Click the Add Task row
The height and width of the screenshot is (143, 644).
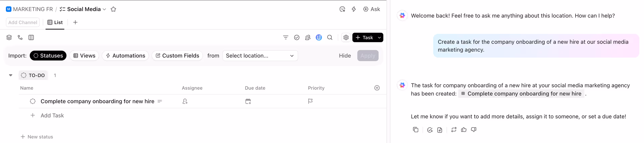(52, 116)
